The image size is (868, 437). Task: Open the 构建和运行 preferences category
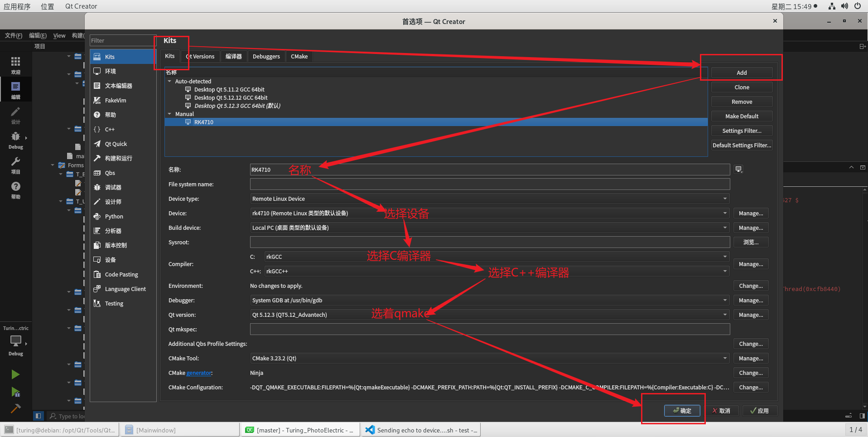pos(123,158)
